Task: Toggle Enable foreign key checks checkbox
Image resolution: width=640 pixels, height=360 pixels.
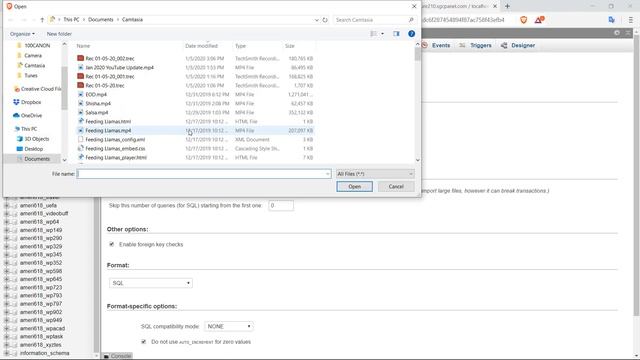Action: tap(111, 244)
